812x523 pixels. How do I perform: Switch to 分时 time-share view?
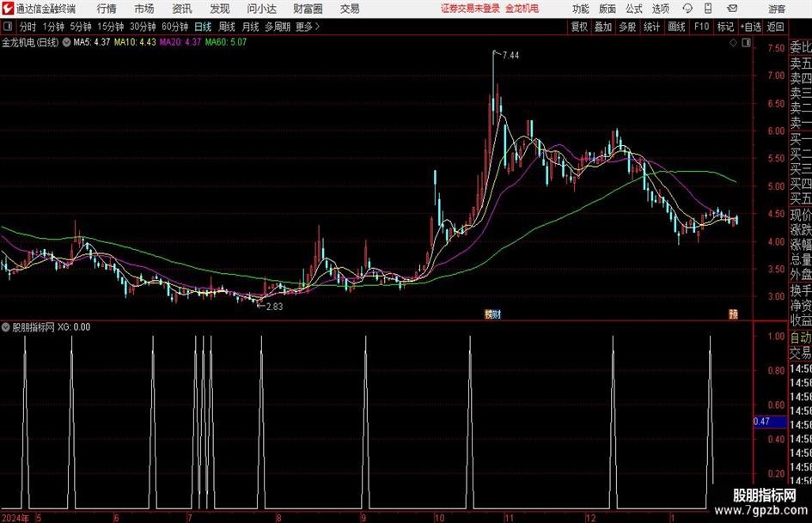pos(28,27)
